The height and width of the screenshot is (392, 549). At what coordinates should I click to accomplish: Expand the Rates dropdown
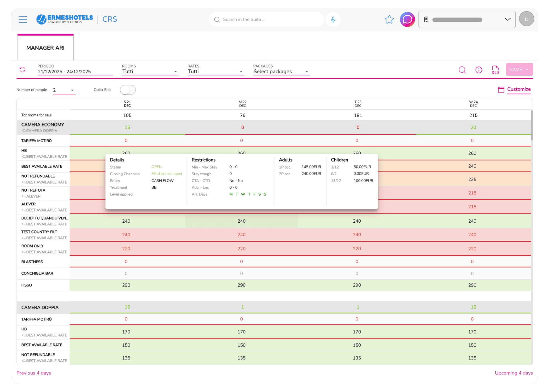tap(215, 72)
